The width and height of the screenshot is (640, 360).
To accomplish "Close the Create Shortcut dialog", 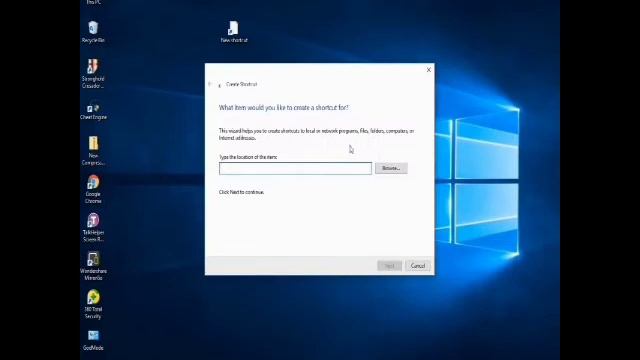I will [429, 70].
